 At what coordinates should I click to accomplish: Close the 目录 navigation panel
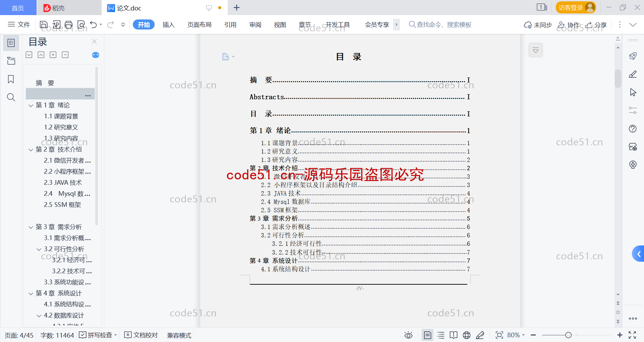pyautogui.click(x=94, y=42)
